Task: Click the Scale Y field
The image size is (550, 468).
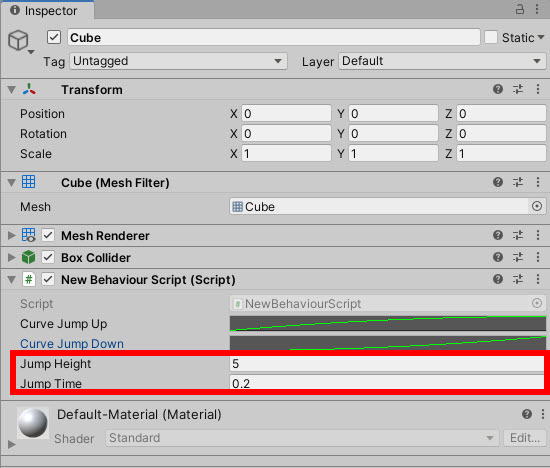Action: point(393,154)
